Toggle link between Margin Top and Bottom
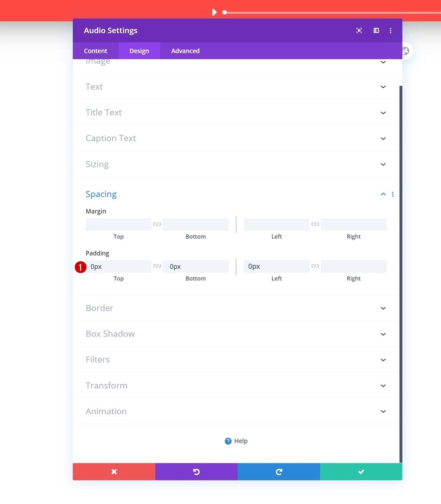The width and height of the screenshot is (441, 504). click(x=157, y=224)
